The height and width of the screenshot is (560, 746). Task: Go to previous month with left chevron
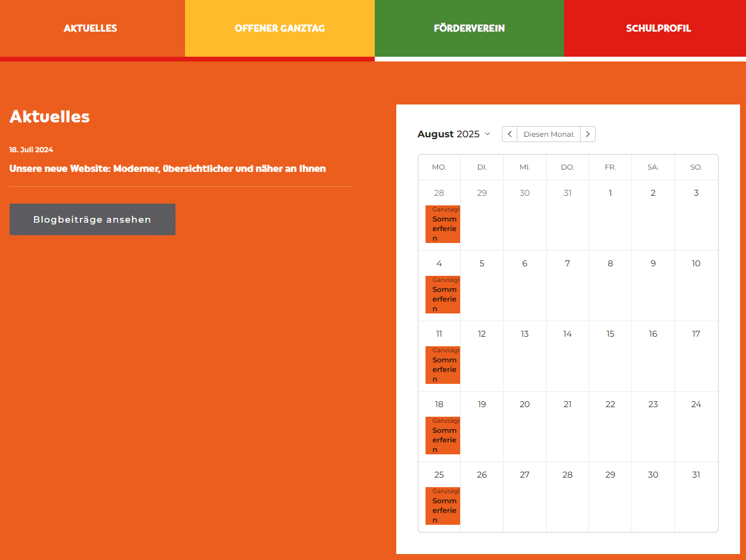tap(509, 134)
